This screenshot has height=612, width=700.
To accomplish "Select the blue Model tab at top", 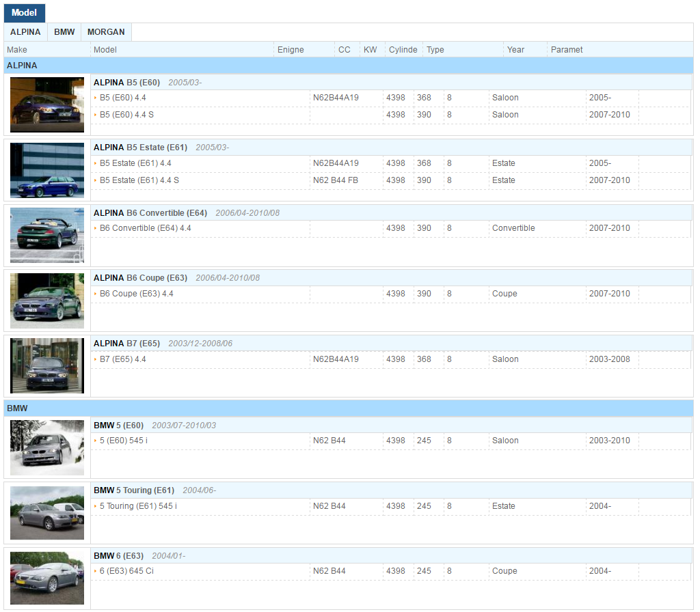I will 25,12.
